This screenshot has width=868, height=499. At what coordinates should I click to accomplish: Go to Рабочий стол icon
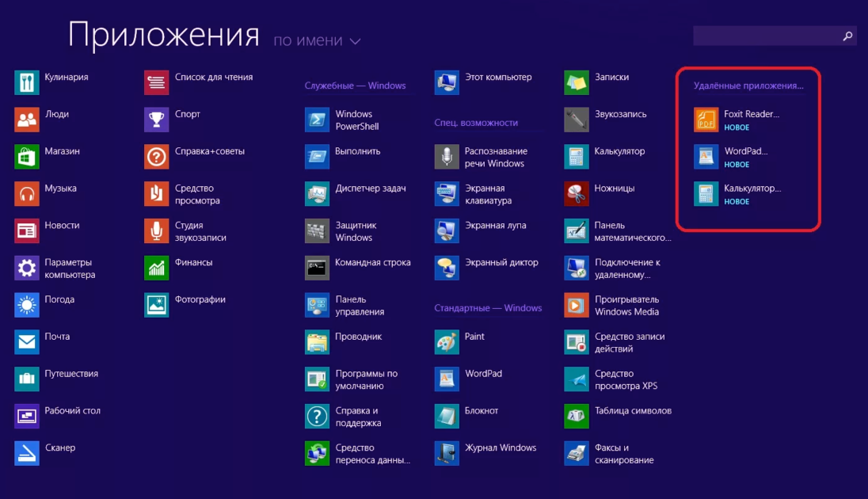click(27, 417)
